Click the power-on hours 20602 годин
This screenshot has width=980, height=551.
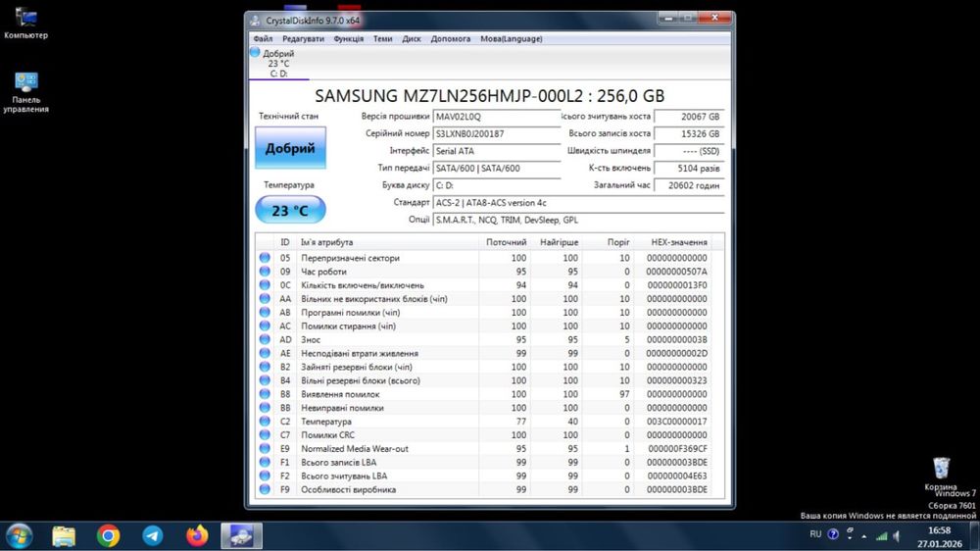pos(689,185)
